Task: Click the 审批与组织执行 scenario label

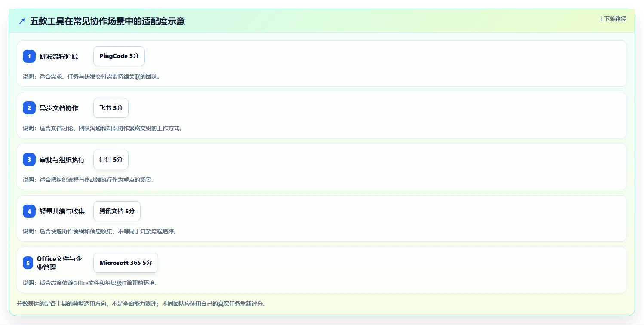Action: click(x=62, y=159)
